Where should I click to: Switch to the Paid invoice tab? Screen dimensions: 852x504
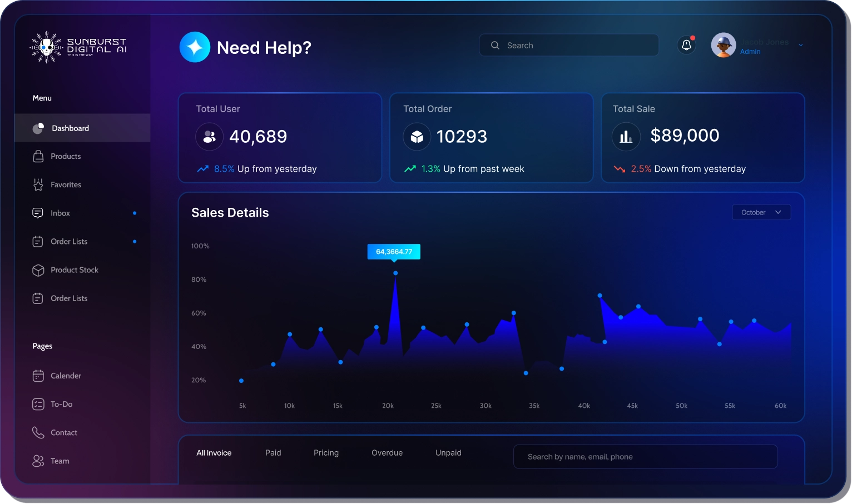pos(273,453)
